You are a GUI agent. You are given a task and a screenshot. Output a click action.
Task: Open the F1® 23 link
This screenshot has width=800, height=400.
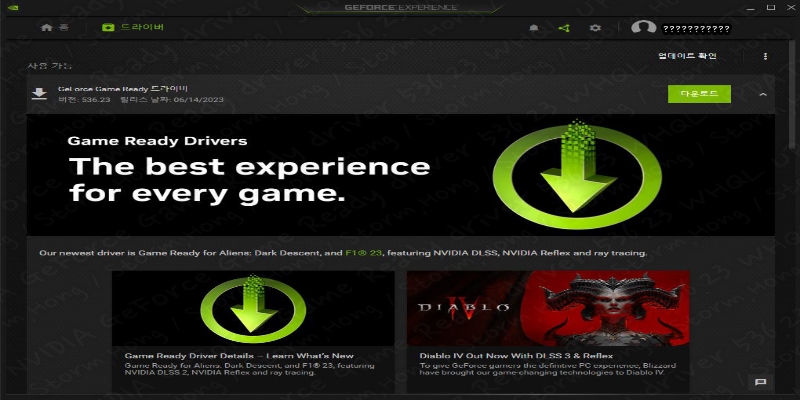[363, 253]
